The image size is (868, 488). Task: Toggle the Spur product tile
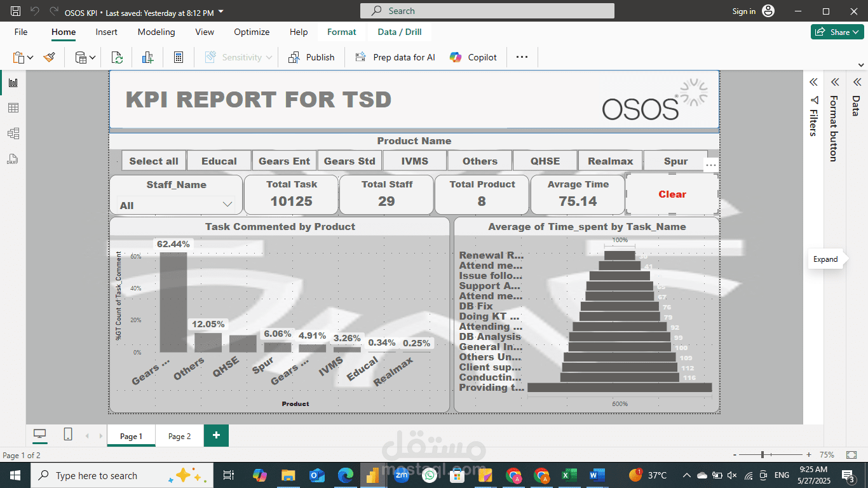coord(675,161)
